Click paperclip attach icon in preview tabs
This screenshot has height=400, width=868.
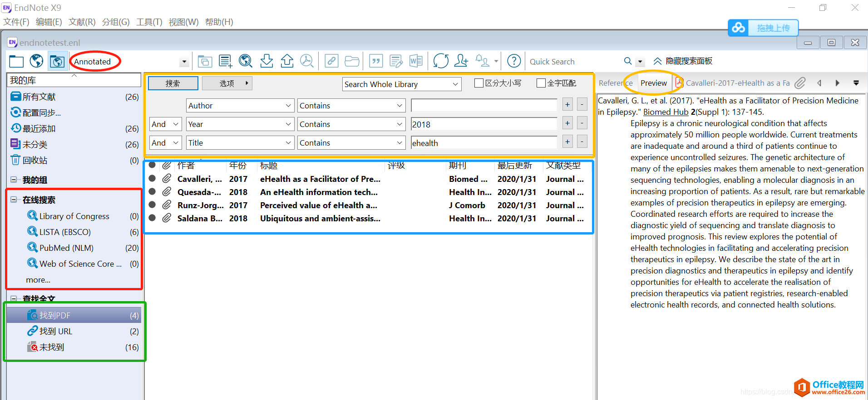800,83
